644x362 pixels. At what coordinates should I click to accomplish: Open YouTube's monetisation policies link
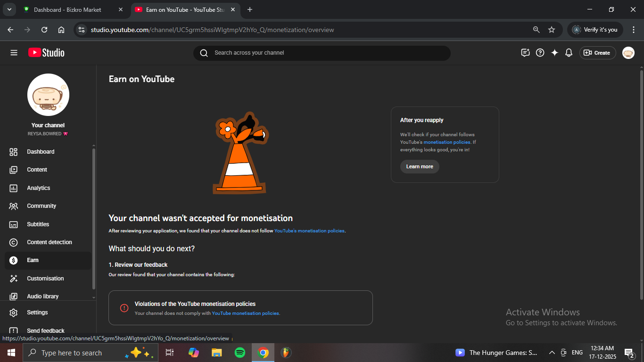point(309,231)
